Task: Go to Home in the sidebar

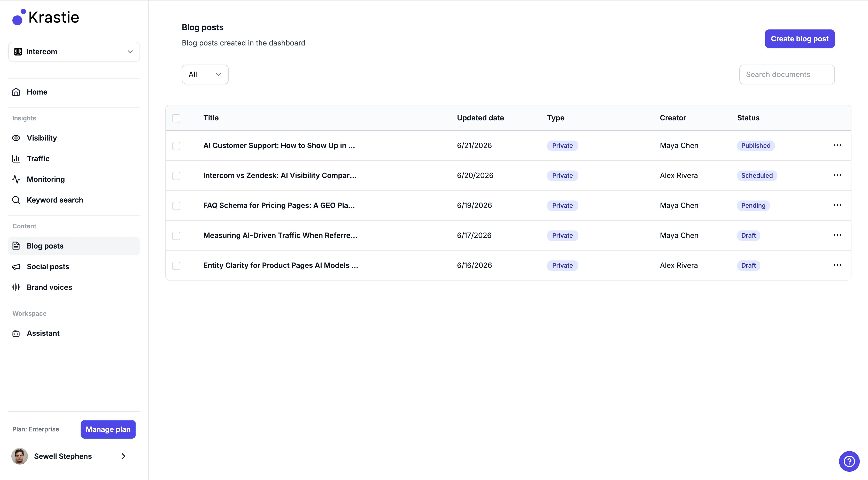Action: click(74, 92)
